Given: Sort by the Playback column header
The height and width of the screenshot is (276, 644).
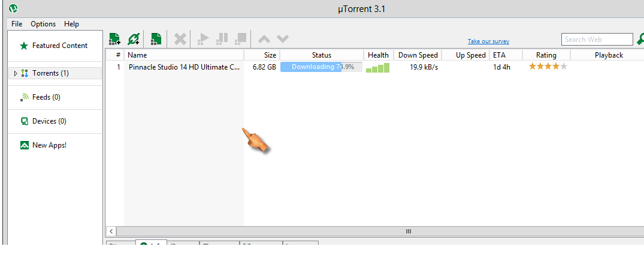Looking at the screenshot, I should [x=607, y=55].
